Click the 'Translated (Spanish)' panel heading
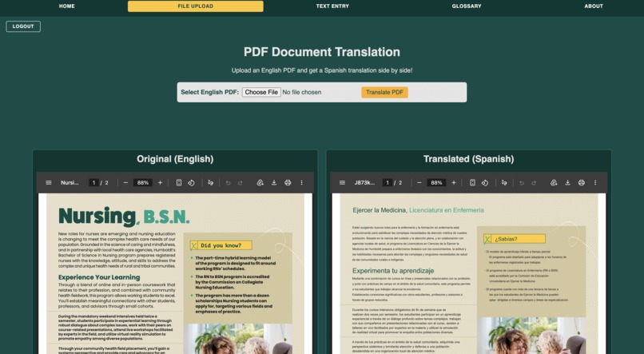This screenshot has height=354, width=644. [x=469, y=159]
